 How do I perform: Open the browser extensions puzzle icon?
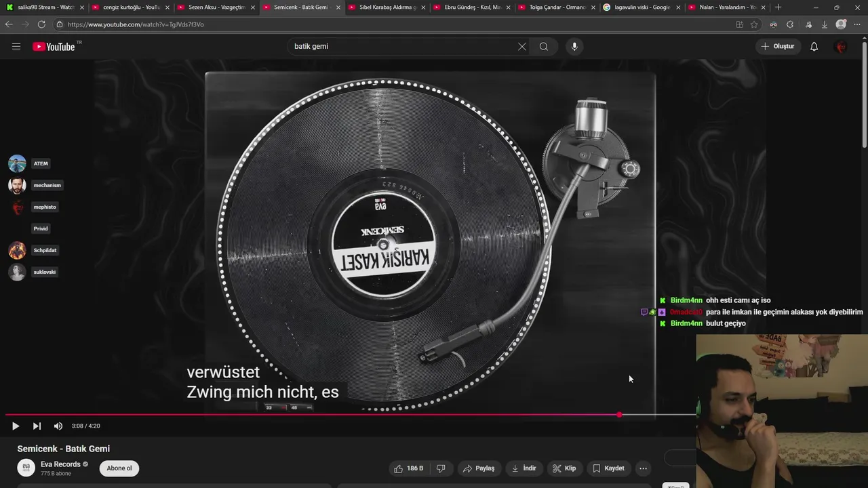coord(790,24)
